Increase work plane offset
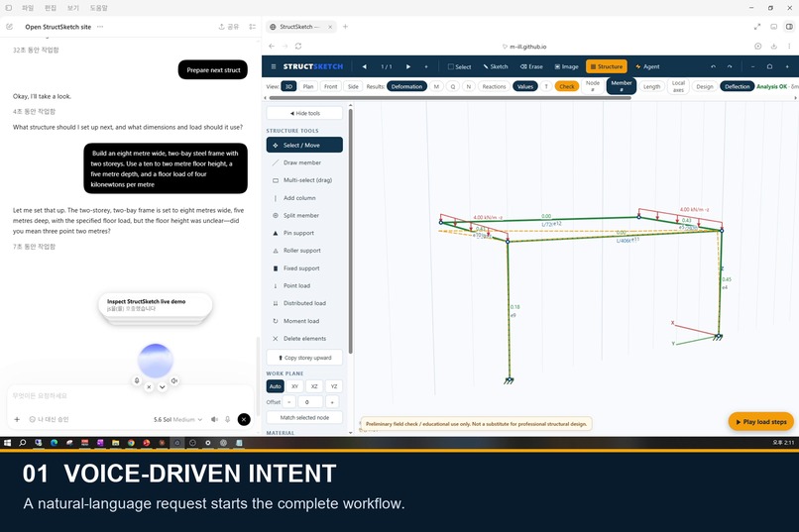Screen dimensions: 799x532 pos(332,402)
